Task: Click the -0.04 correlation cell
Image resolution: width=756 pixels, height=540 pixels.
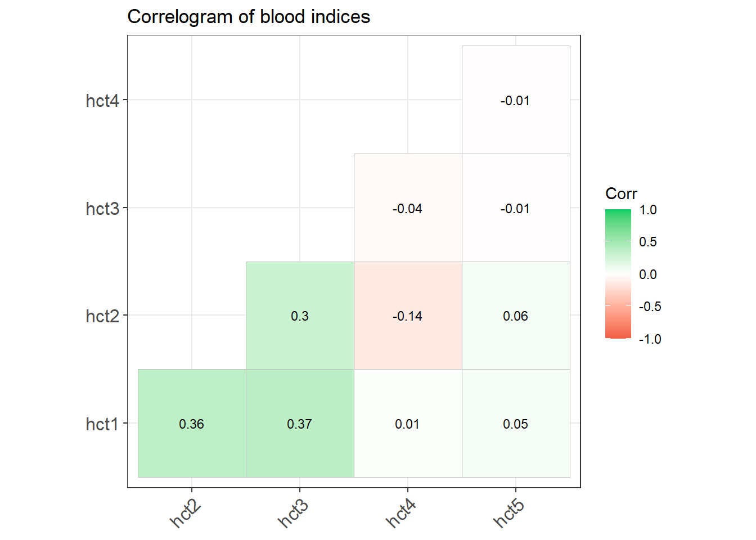Action: click(408, 208)
